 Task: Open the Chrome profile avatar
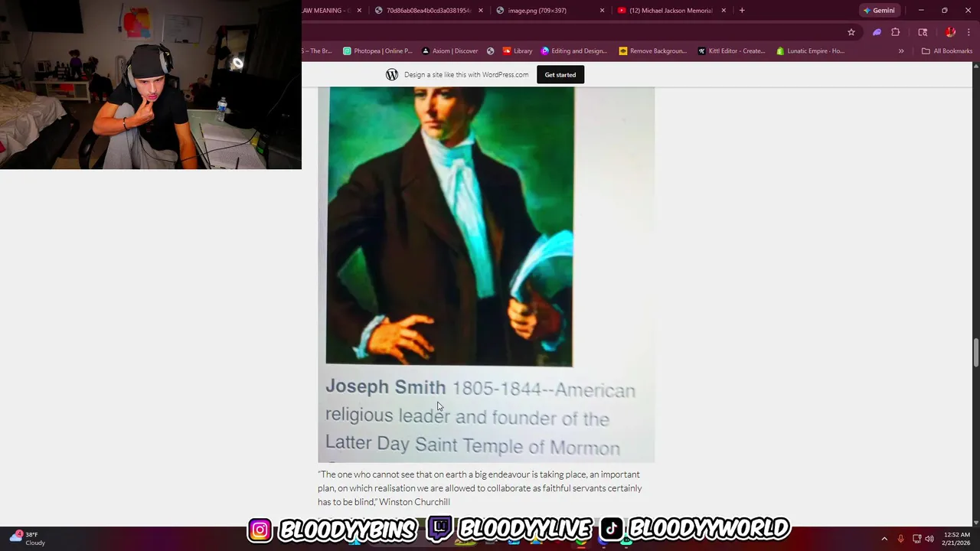(x=950, y=32)
